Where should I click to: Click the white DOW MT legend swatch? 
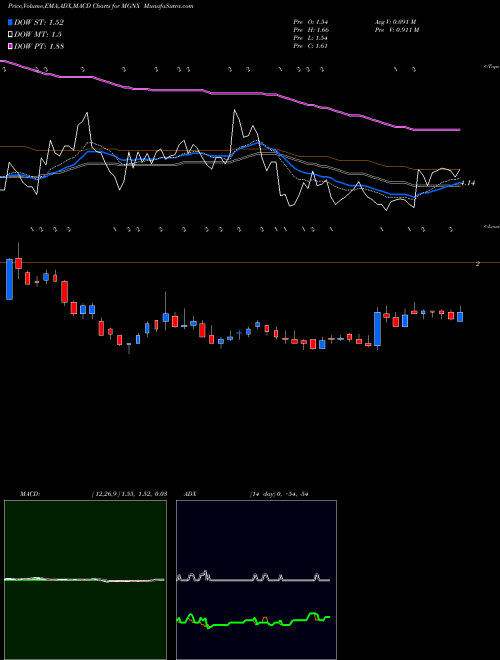tap(10, 34)
